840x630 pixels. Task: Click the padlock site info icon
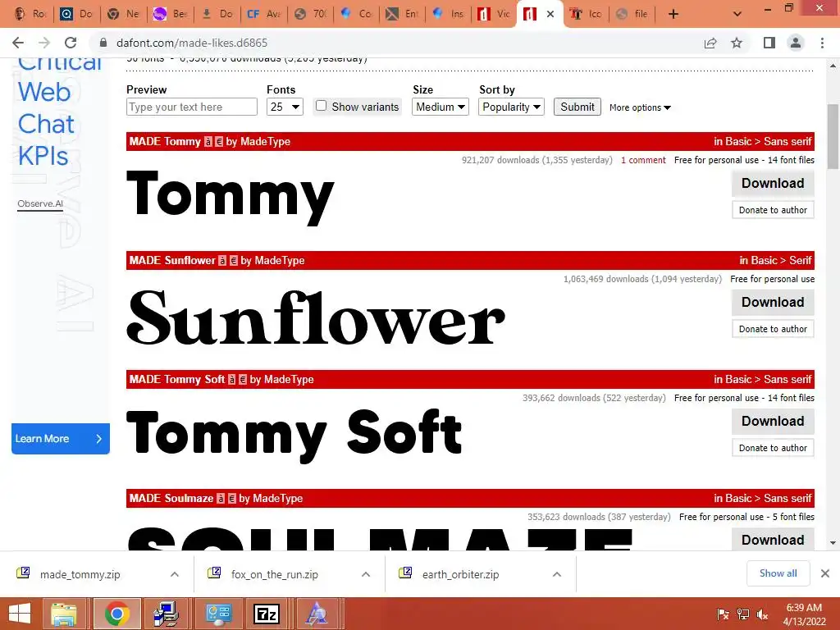(x=104, y=43)
